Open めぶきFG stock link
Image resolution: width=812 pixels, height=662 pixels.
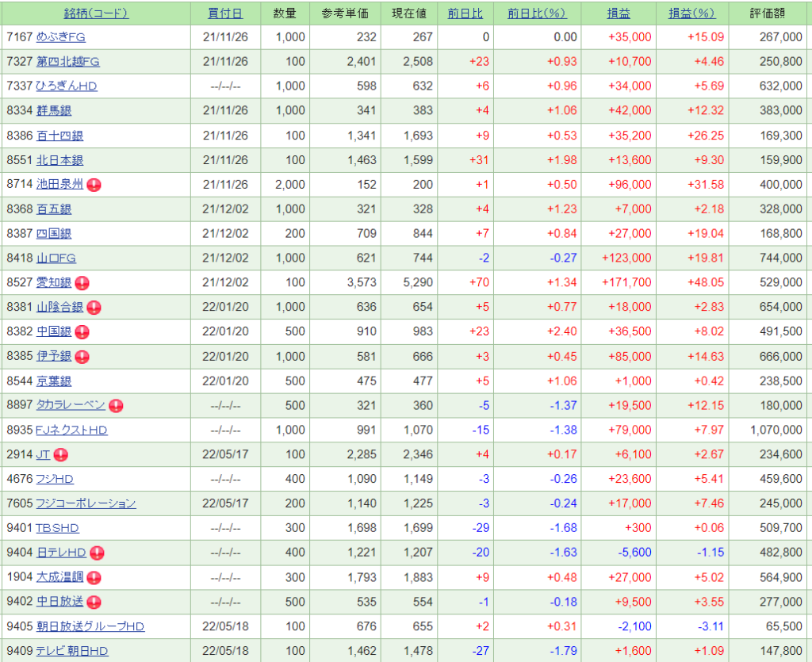[60, 36]
